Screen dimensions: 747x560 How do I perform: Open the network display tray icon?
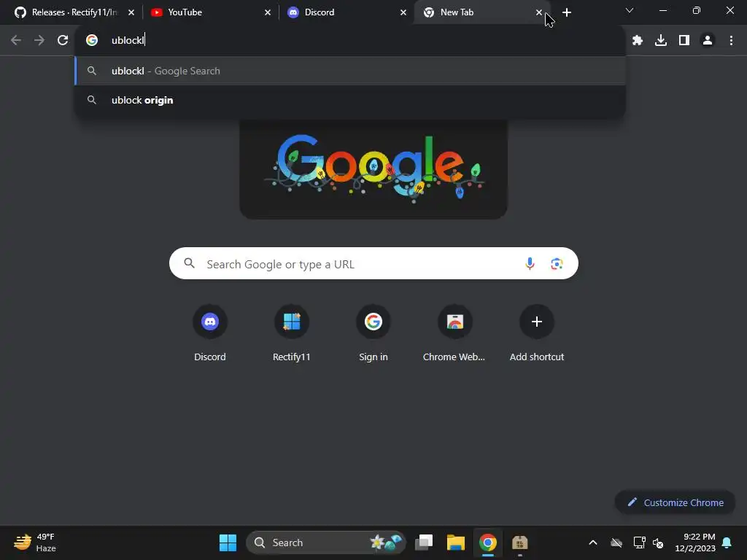point(639,542)
